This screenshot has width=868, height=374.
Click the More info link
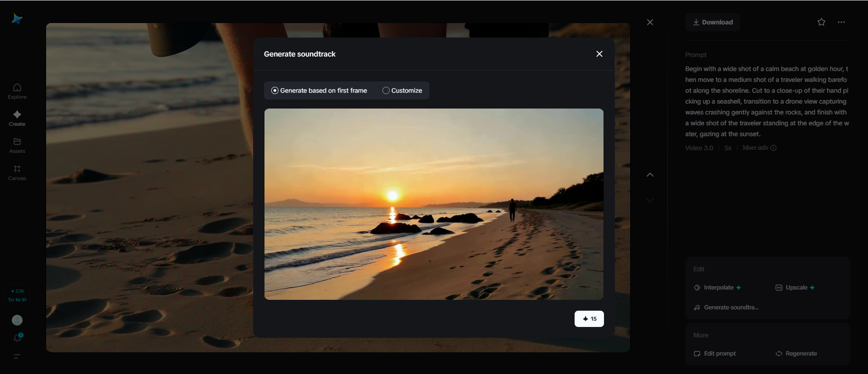759,148
